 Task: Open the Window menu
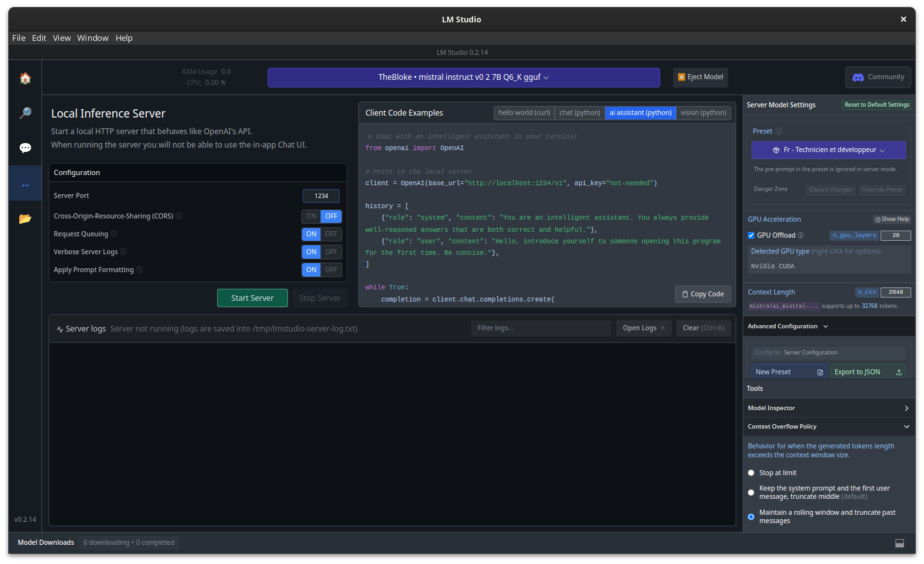[x=93, y=38]
